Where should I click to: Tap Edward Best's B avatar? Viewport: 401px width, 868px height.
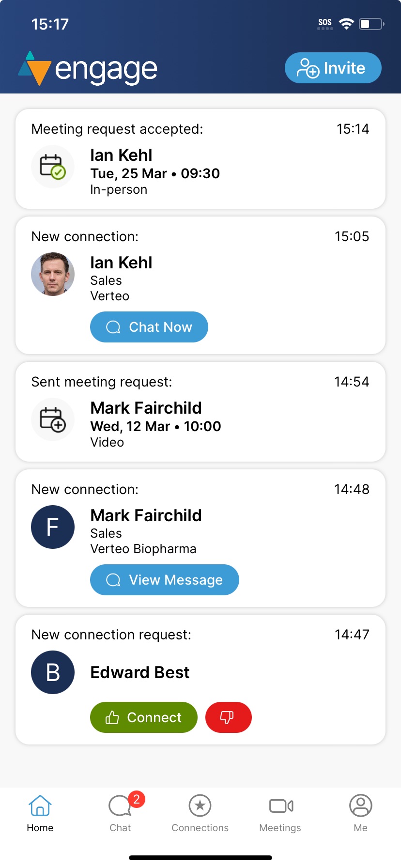coord(53,672)
